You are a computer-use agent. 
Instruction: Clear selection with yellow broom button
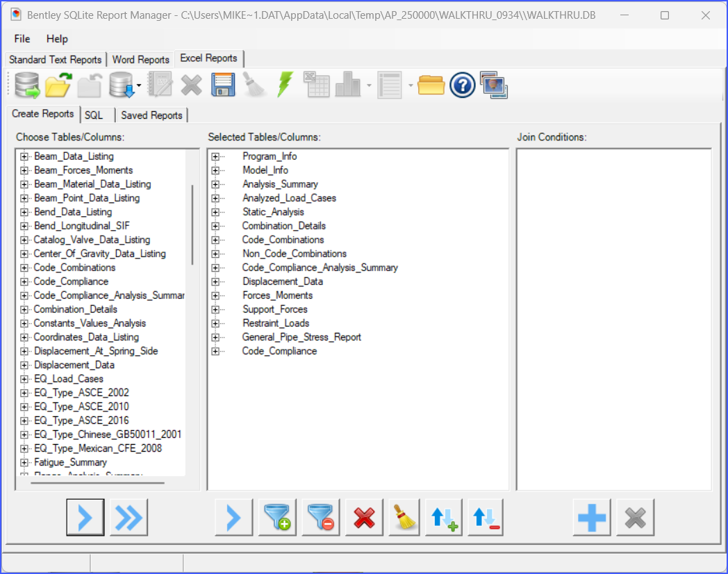404,517
